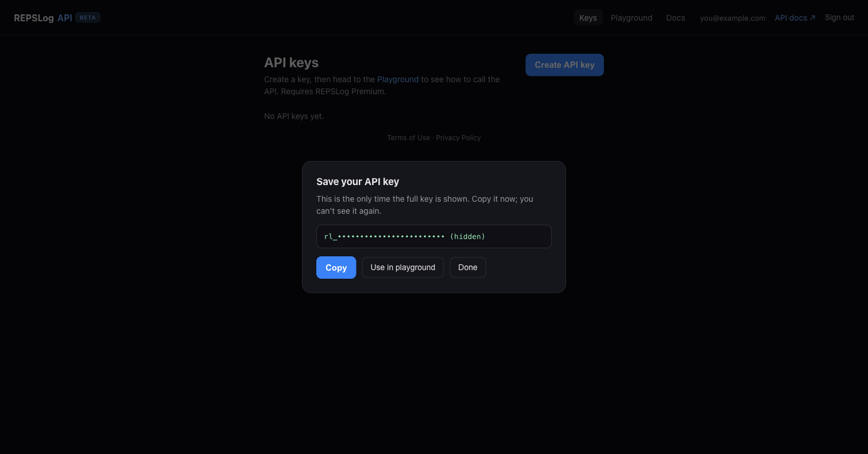This screenshot has width=868, height=454.
Task: Sign out of the account
Action: [839, 17]
